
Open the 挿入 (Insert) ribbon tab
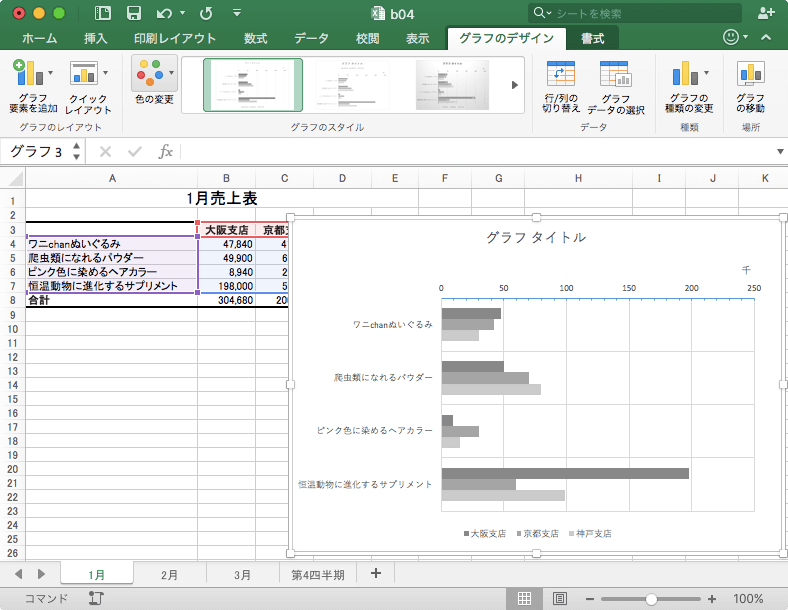[95, 39]
